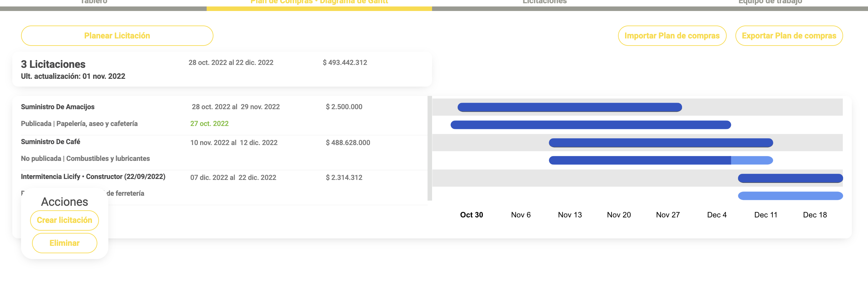The width and height of the screenshot is (868, 303).
Task: Click the 10 nov. 2022 al 12 dic. 2022 dates
Action: 234,142
